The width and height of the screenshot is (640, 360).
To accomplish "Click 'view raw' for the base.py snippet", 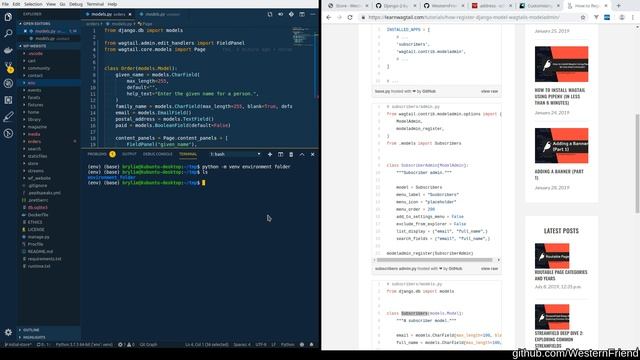I will (x=489, y=91).
